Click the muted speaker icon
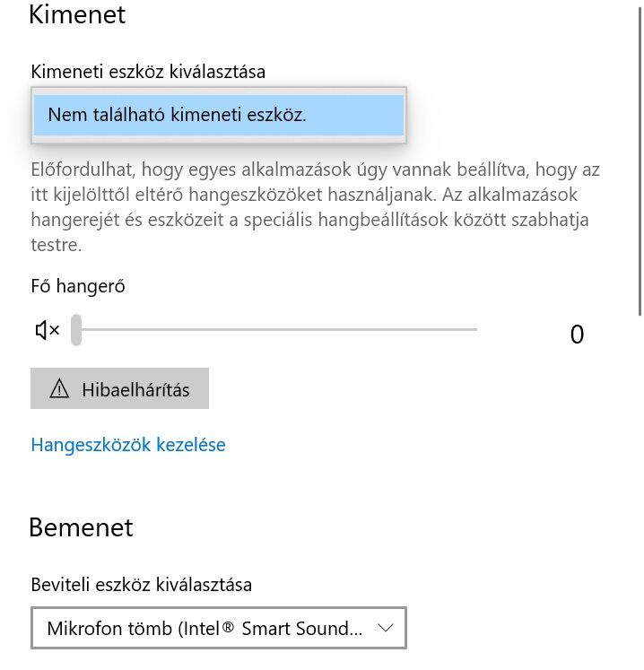 [x=48, y=330]
